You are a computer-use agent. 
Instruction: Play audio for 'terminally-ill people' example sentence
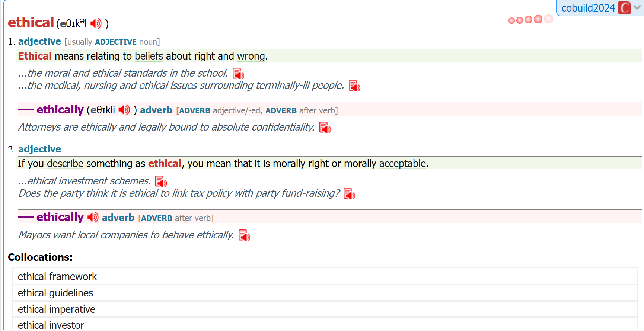pyautogui.click(x=354, y=86)
